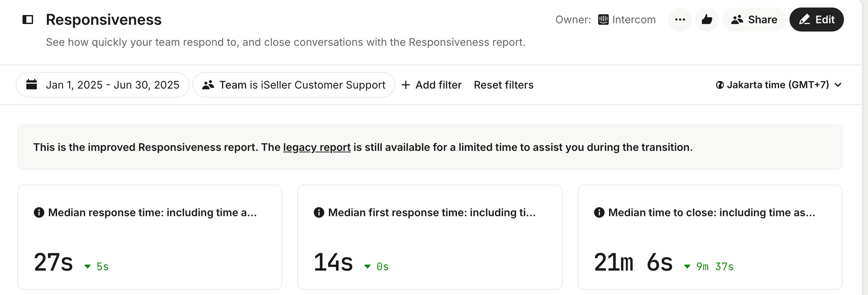Select the 27s median response time card
The width and height of the screenshot is (868, 295).
[150, 244]
